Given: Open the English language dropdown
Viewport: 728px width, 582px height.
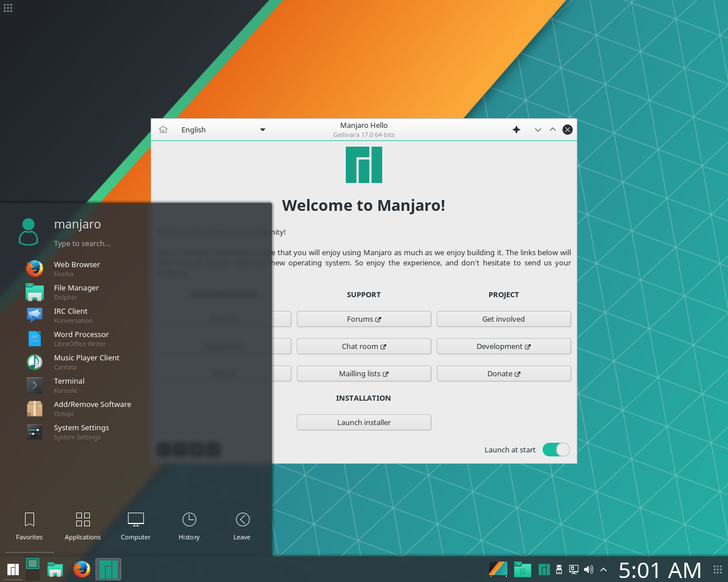Looking at the screenshot, I should point(222,130).
